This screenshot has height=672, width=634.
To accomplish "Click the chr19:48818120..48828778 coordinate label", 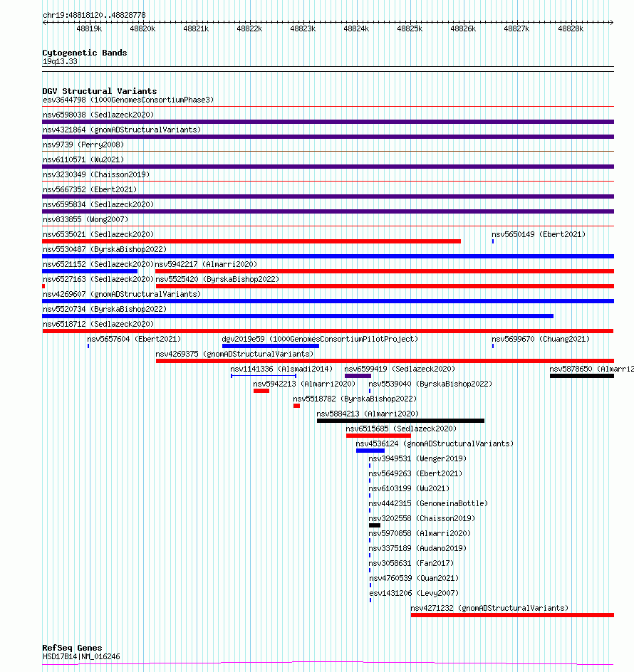I will 94,15.
